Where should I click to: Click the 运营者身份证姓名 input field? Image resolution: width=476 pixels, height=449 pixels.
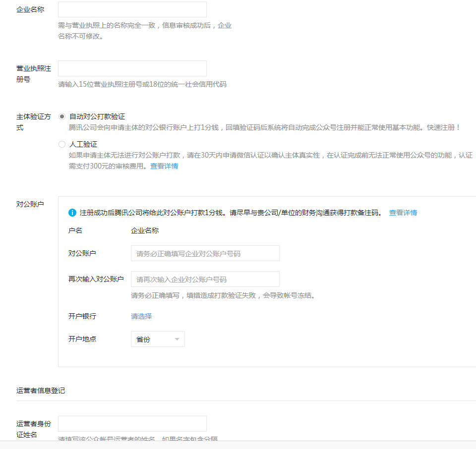point(132,424)
